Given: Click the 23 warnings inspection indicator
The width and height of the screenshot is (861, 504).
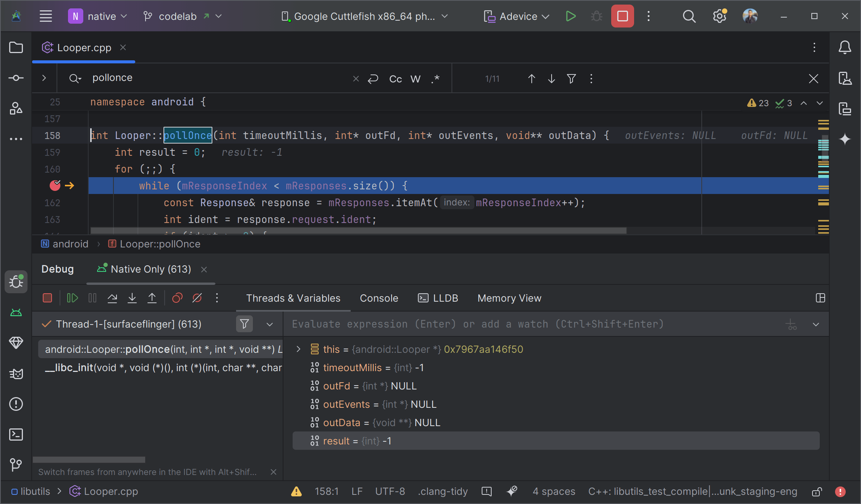Looking at the screenshot, I should tap(757, 103).
